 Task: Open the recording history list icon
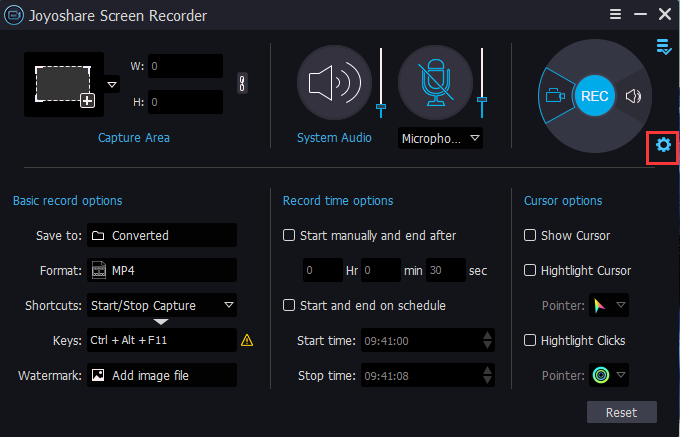(664, 47)
